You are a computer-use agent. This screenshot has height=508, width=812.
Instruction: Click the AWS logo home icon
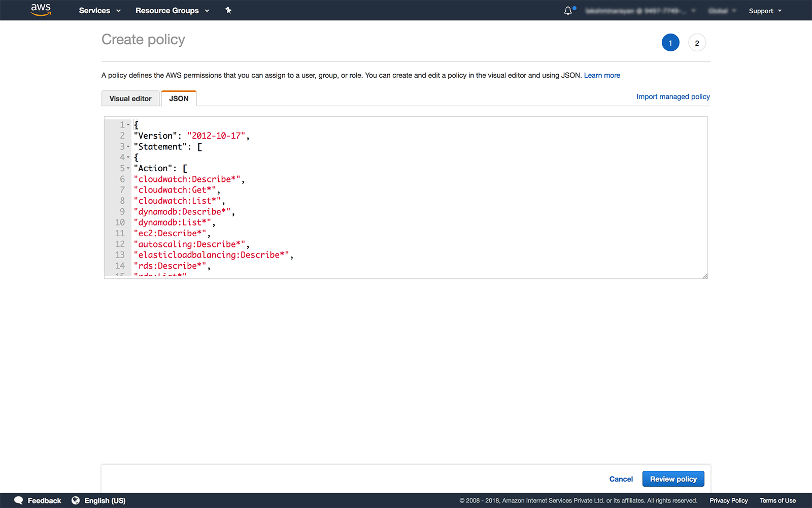coord(41,10)
